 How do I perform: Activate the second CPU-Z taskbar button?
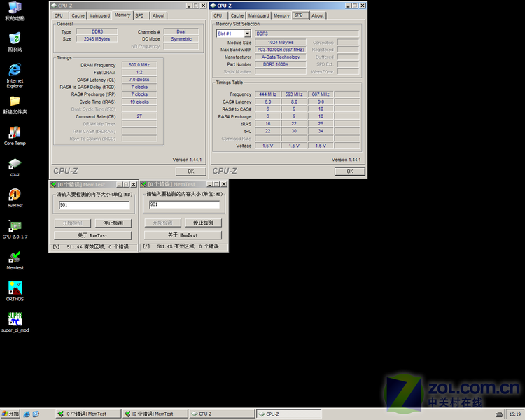point(289,414)
